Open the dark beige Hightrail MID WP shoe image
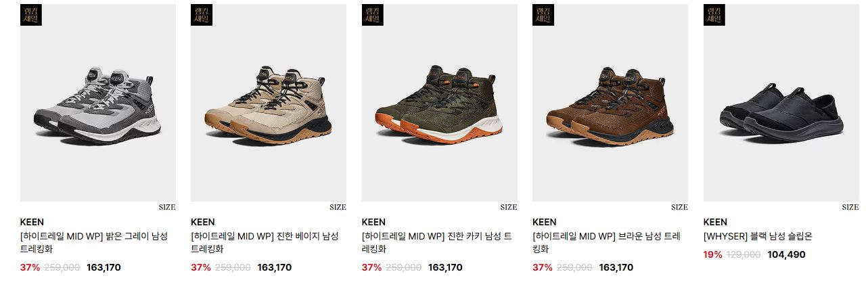This screenshot has width=868, height=295. tap(269, 103)
